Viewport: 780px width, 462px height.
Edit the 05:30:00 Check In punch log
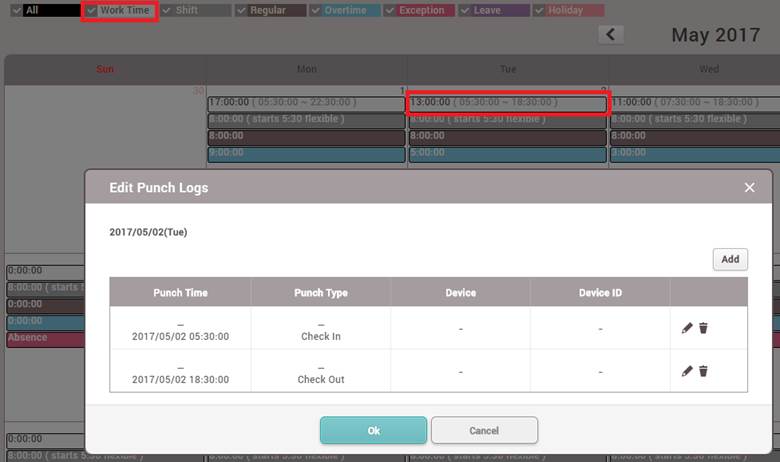(x=687, y=328)
